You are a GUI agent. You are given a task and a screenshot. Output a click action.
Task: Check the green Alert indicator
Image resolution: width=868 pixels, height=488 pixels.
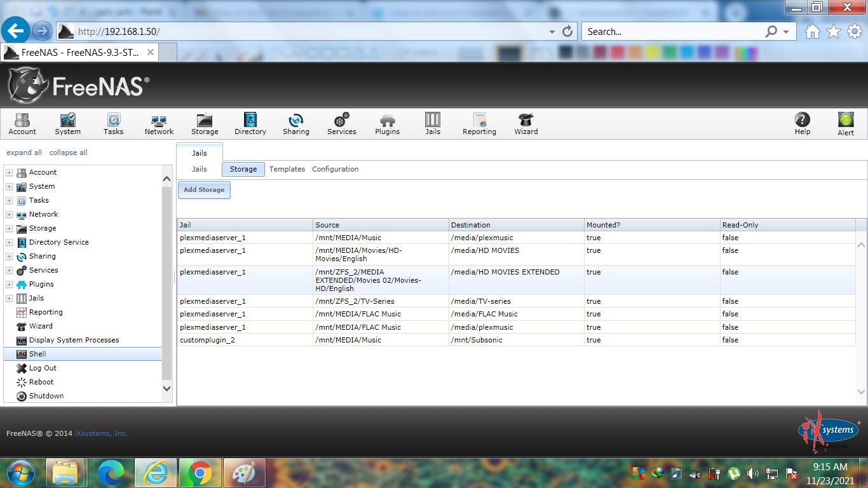846,124
